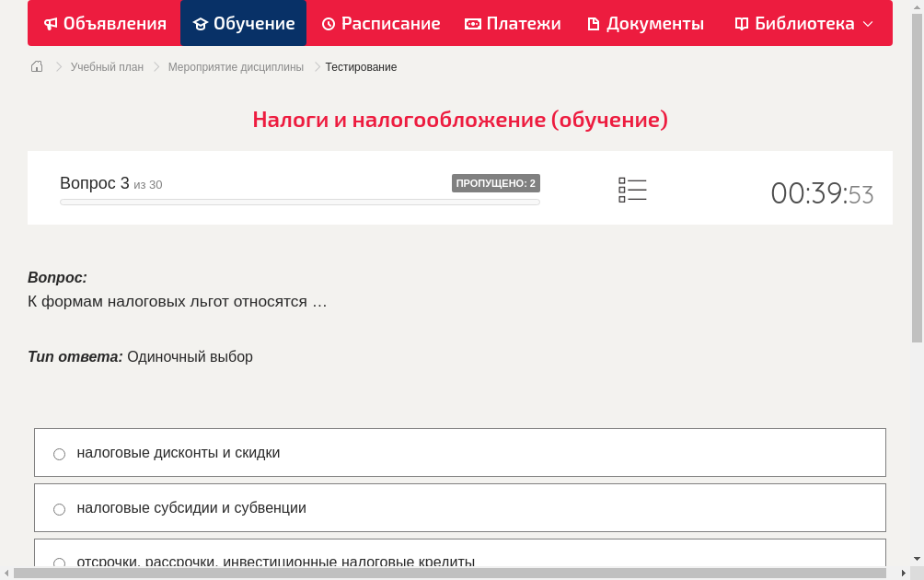Open the ПРОПУЩЕНО: 2 skipped questions indicator
Screen dimensions: 924x580
(496, 182)
